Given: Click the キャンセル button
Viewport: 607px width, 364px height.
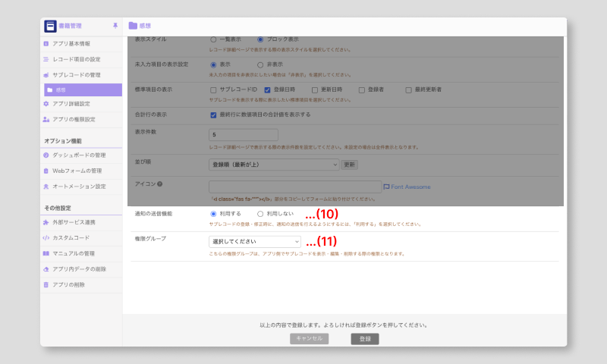Looking at the screenshot, I should click(310, 338).
